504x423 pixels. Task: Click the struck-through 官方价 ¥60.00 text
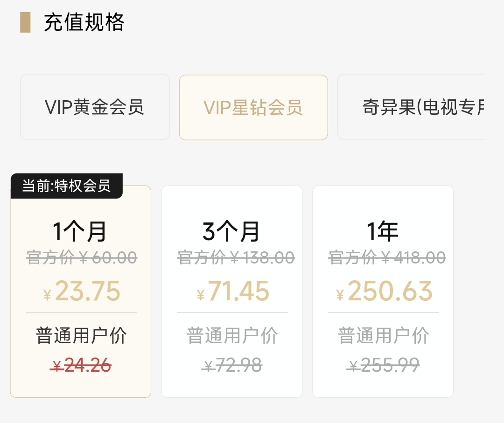[x=82, y=257]
